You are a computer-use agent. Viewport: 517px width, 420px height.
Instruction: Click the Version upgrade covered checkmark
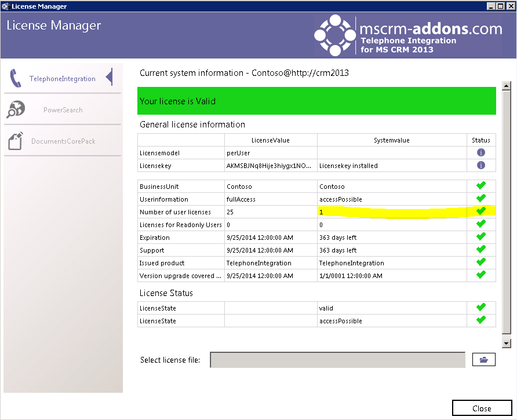[x=481, y=275]
